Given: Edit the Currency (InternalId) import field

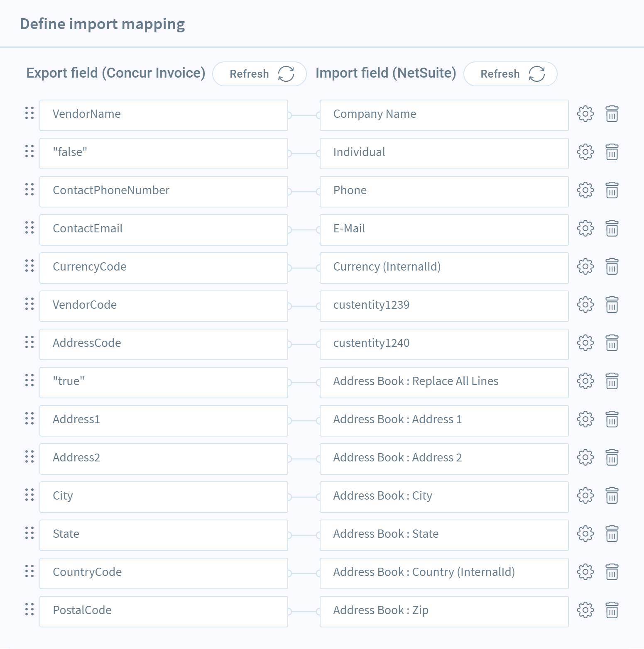Looking at the screenshot, I should coord(444,268).
